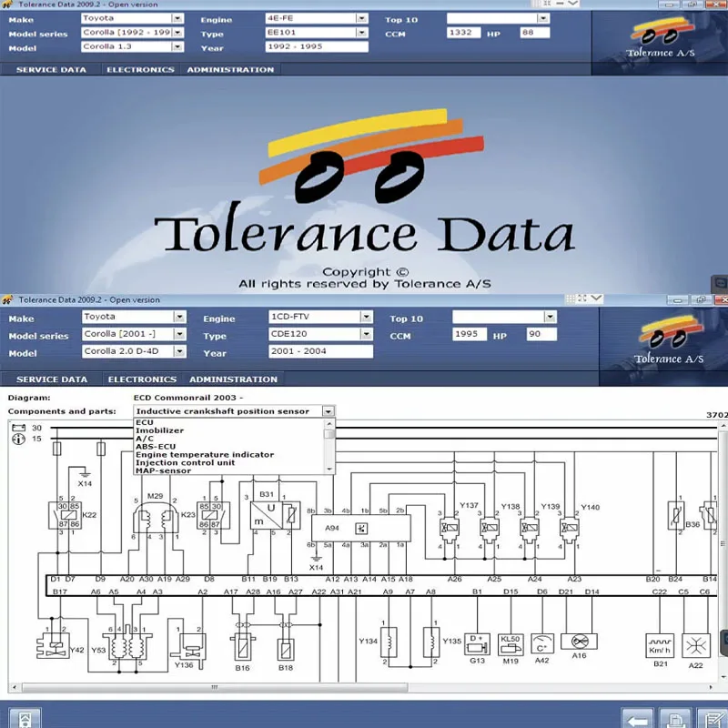Select temperature gauge A42 symbol
728x728 pixels.
click(x=542, y=644)
